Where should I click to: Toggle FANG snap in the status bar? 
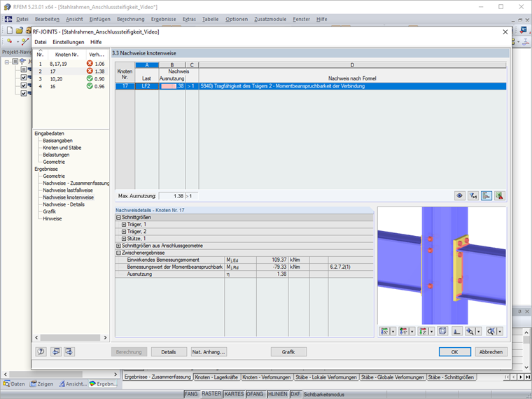(x=191, y=394)
